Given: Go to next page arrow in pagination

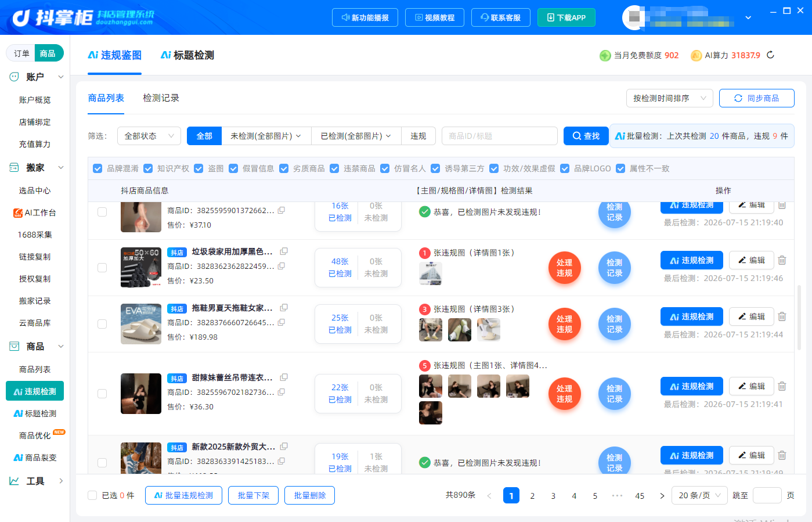Looking at the screenshot, I should pyautogui.click(x=662, y=496).
